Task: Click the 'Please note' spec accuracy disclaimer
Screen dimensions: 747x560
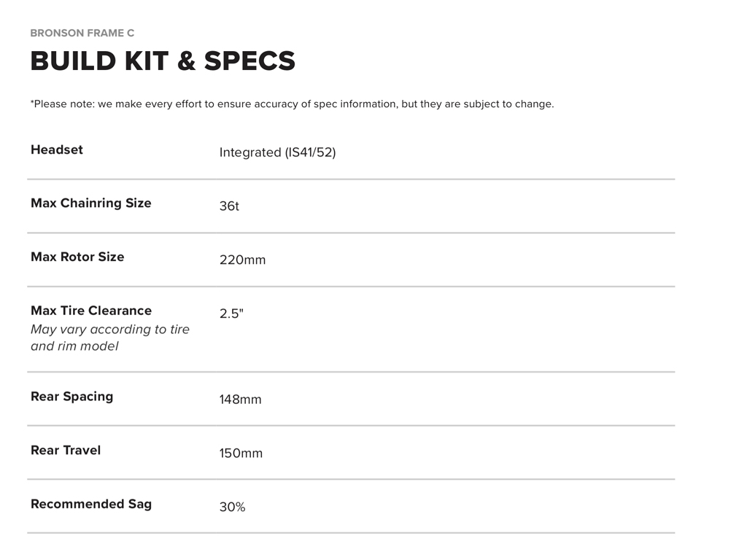Action: pyautogui.click(x=292, y=104)
